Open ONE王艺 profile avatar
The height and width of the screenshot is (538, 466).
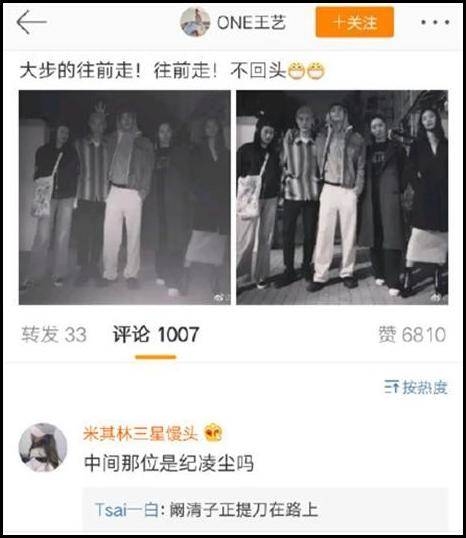pyautogui.click(x=195, y=22)
